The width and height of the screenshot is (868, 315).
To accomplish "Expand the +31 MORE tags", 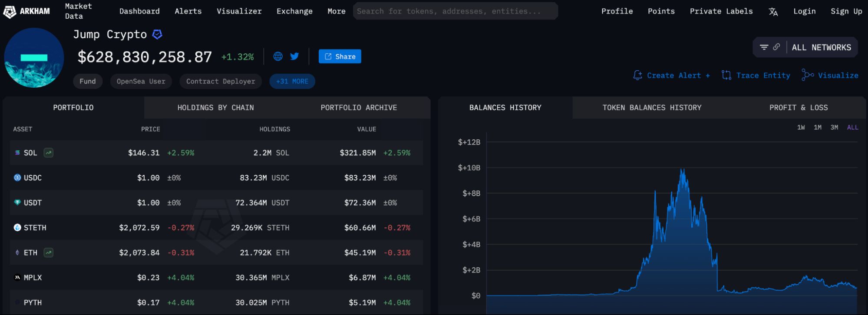I will point(292,82).
